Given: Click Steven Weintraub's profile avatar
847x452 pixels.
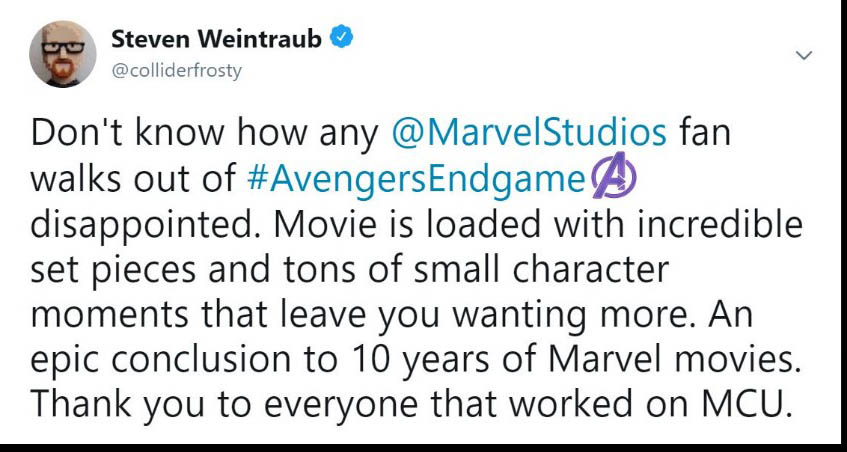Looking at the screenshot, I should [62, 56].
